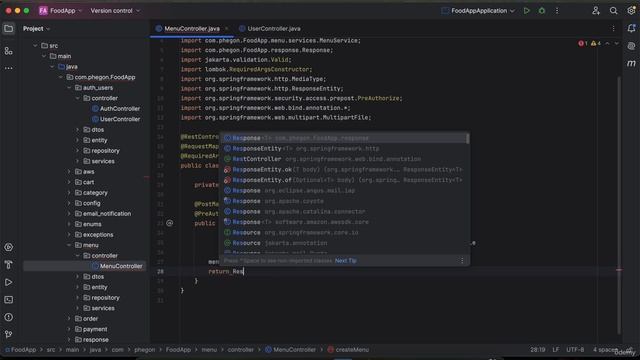Image resolution: width=640 pixels, height=360 pixels.
Task: Open Code With Me user icon
Action: pos(596,11)
